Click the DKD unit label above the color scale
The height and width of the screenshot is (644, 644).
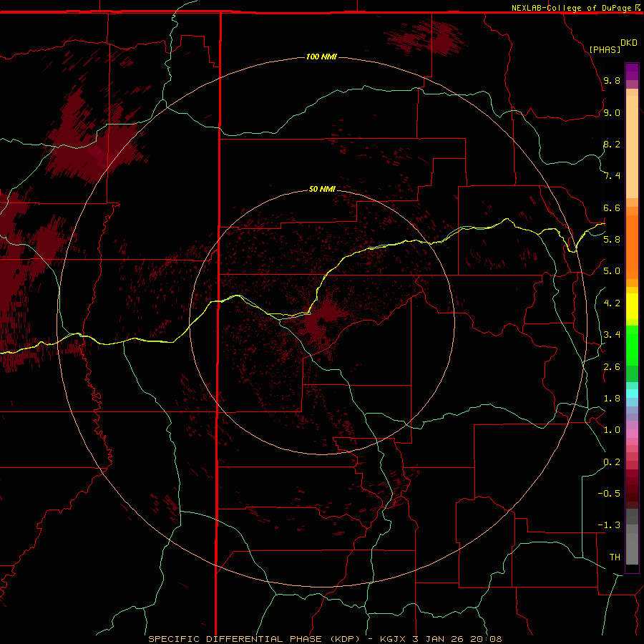[x=629, y=43]
